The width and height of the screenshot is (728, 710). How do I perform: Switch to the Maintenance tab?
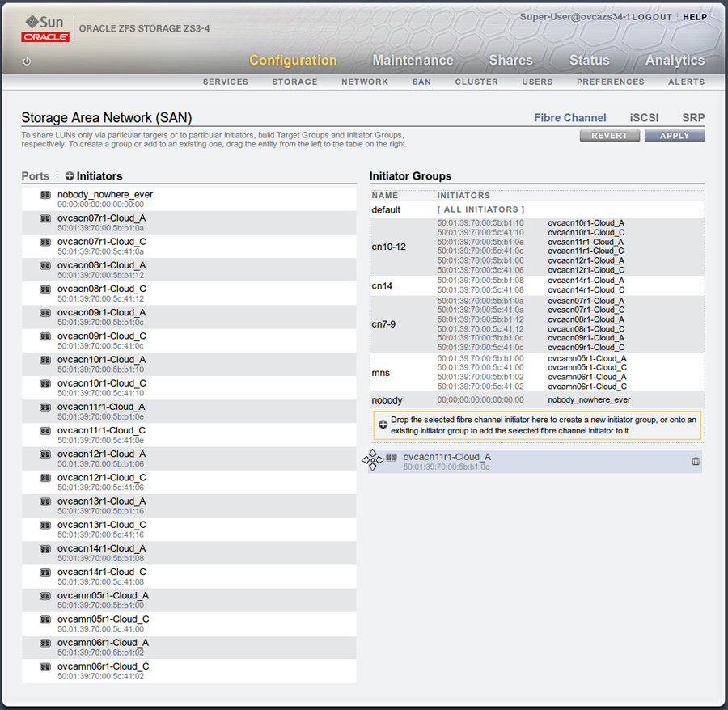click(413, 60)
